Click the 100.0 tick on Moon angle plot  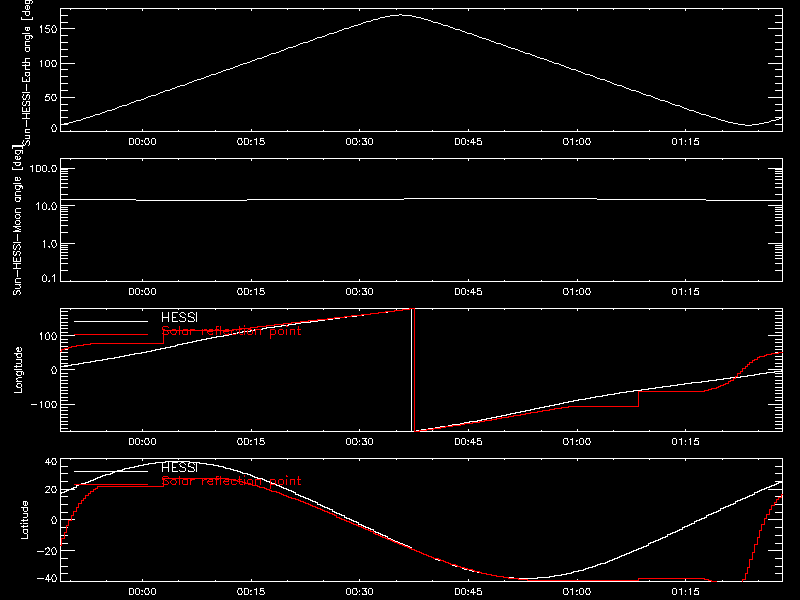(43, 169)
